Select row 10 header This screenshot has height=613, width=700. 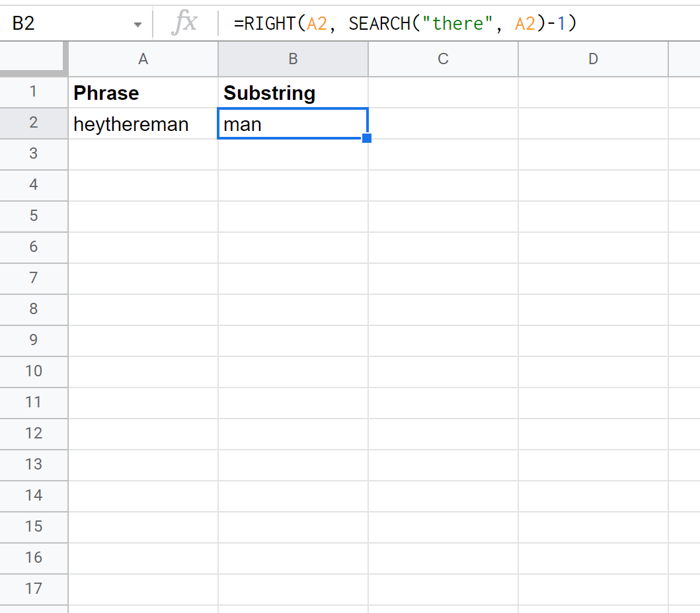[34, 371]
